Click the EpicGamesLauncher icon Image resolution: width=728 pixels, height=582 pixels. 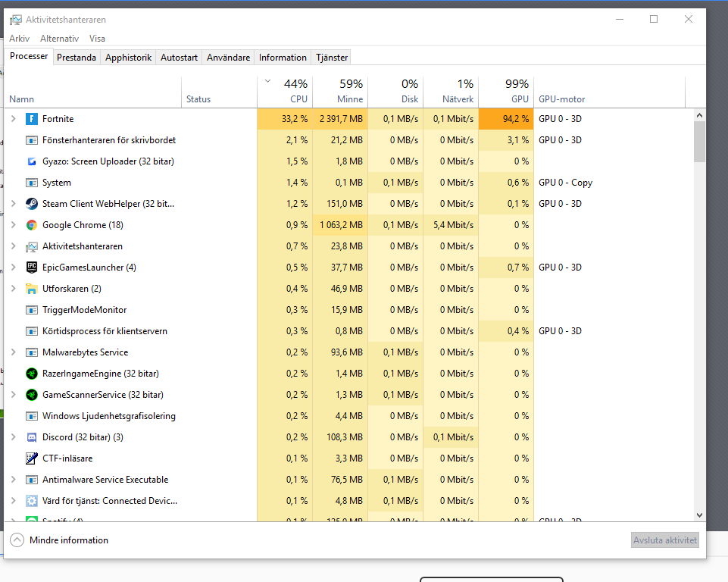point(32,268)
